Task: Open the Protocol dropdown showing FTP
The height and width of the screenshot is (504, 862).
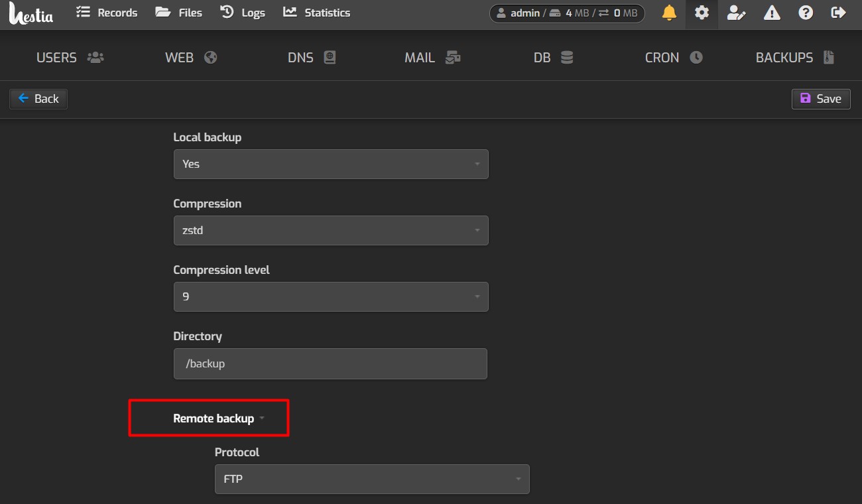Action: tap(372, 479)
